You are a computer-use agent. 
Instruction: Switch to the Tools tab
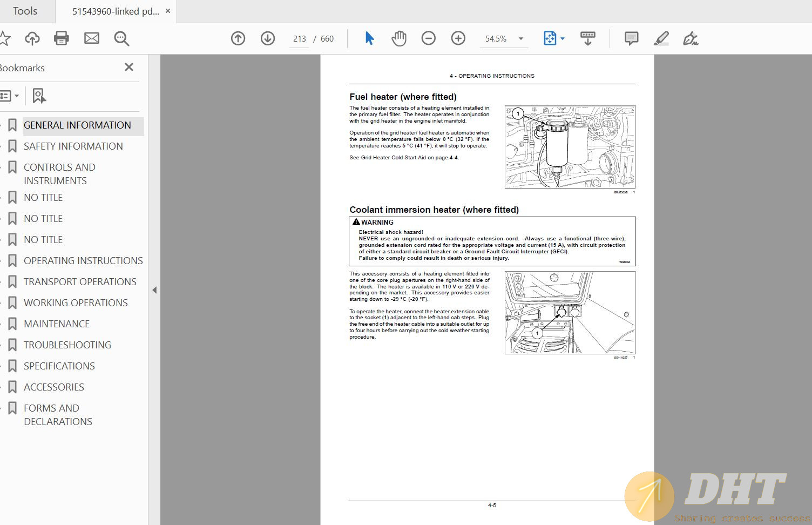(x=25, y=11)
